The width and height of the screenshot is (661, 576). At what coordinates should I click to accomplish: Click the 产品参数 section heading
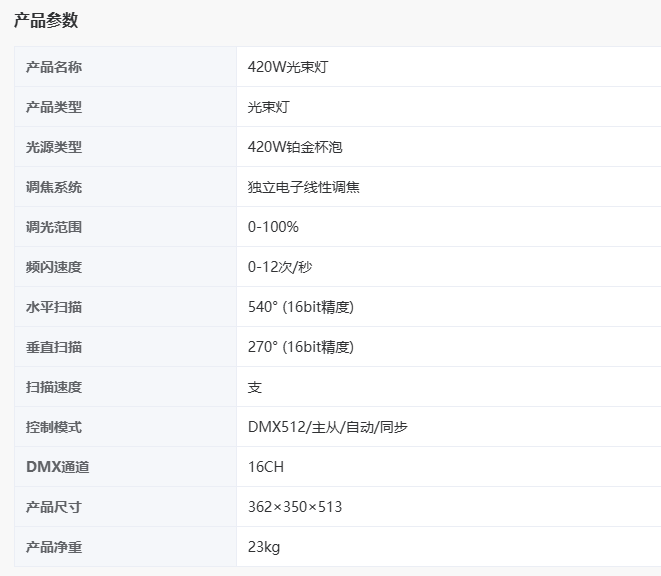point(46,20)
